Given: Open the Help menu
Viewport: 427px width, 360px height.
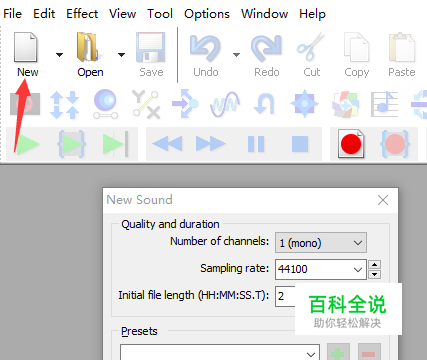Looking at the screenshot, I should coord(312,14).
